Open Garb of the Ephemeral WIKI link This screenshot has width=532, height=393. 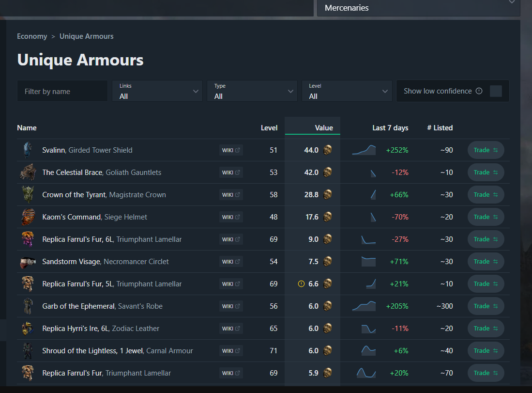(231, 306)
